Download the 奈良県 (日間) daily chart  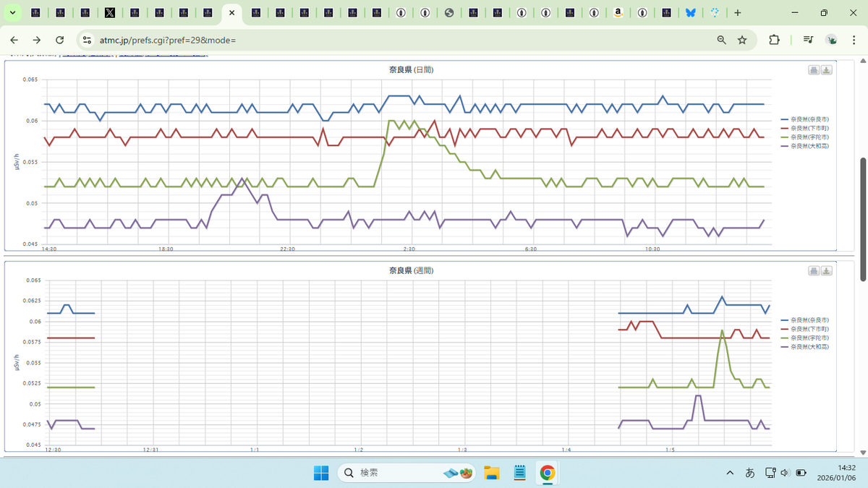tap(826, 70)
